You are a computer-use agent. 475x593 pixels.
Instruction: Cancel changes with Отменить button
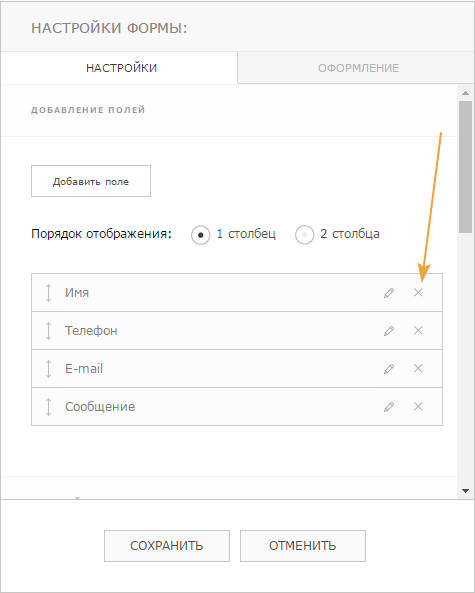coord(303,546)
